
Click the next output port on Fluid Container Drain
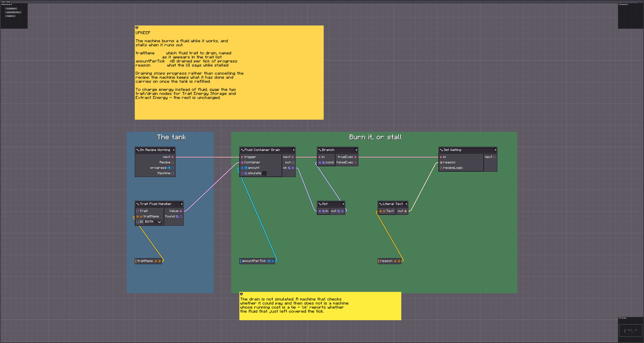click(x=293, y=157)
